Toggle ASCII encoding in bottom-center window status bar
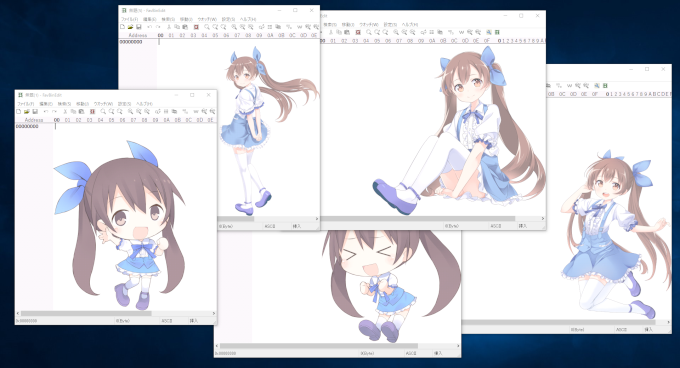680x368 pixels. click(x=411, y=353)
